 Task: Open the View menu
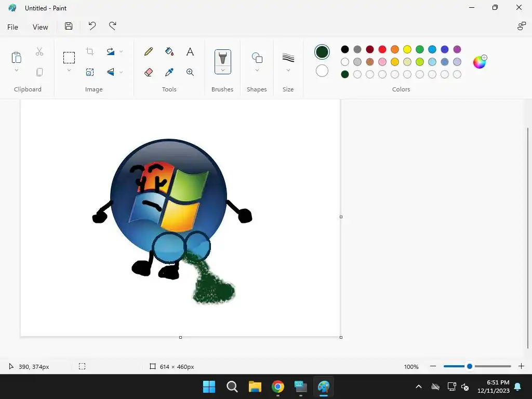pyautogui.click(x=41, y=27)
